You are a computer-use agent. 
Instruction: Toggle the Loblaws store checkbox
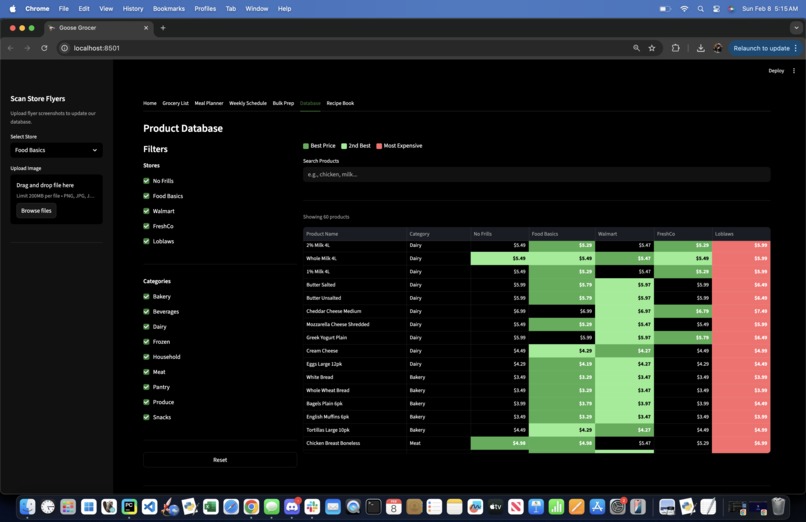146,241
